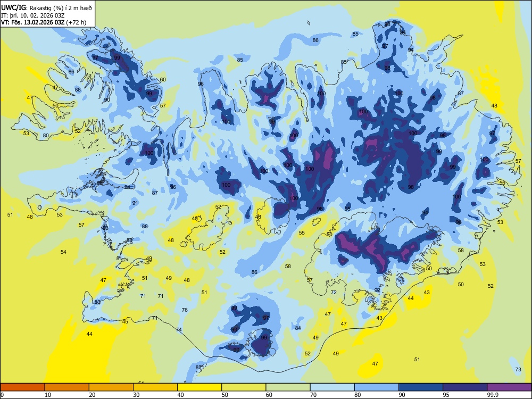Click the humidity value '84' on the map
This screenshot has width=532, height=399.
point(298,328)
